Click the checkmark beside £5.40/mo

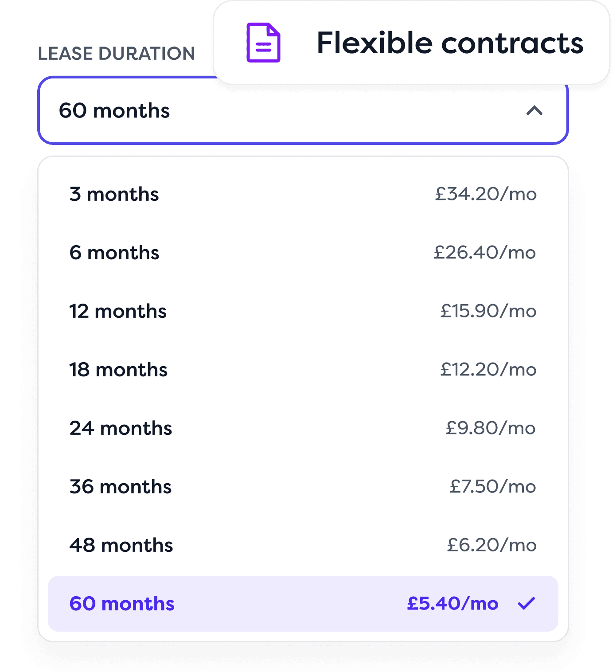[x=526, y=603]
